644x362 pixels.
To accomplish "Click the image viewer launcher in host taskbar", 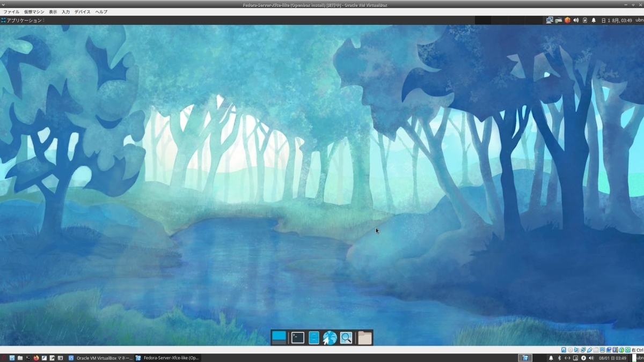I will tap(44, 358).
